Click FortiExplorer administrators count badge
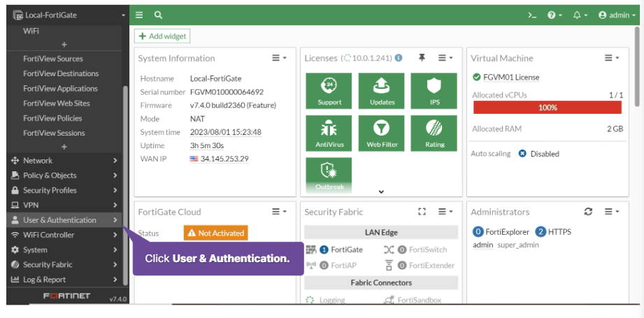The height and width of the screenshot is (318, 644). [x=478, y=232]
